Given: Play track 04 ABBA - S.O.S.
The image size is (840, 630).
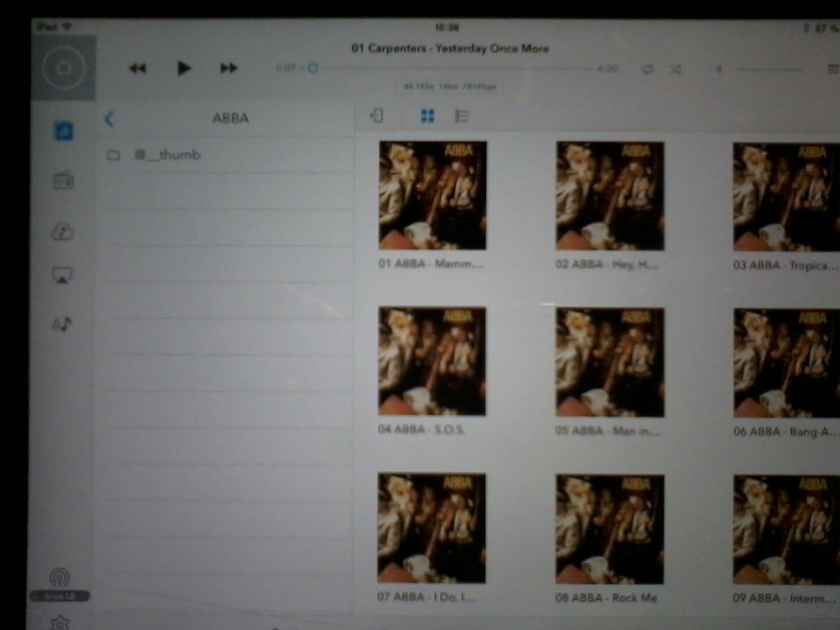Looking at the screenshot, I should point(432,361).
